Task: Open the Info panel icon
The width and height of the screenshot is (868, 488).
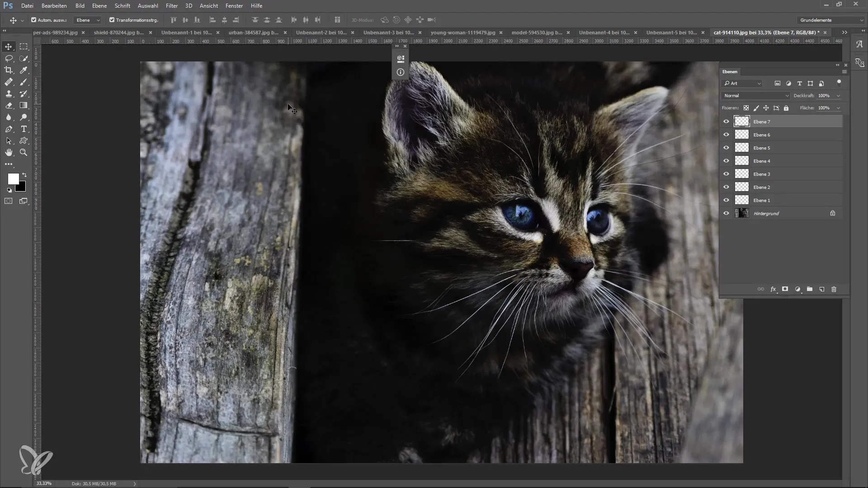Action: (400, 72)
